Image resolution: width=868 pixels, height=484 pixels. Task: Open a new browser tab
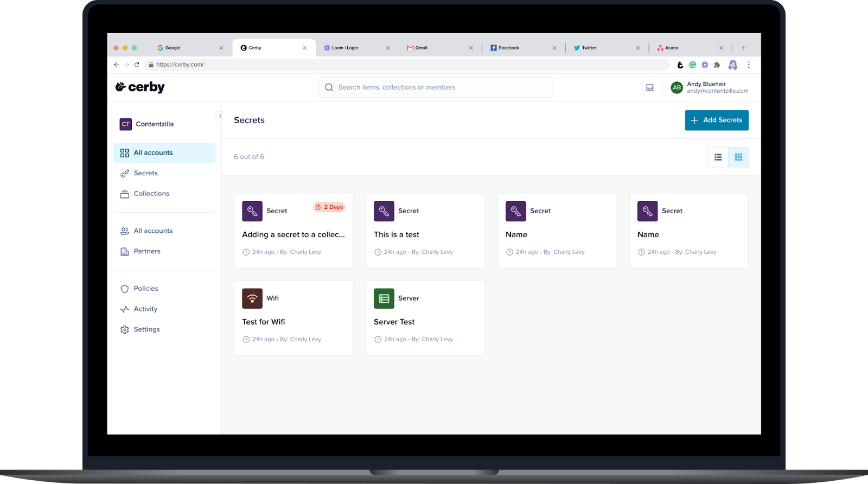744,48
